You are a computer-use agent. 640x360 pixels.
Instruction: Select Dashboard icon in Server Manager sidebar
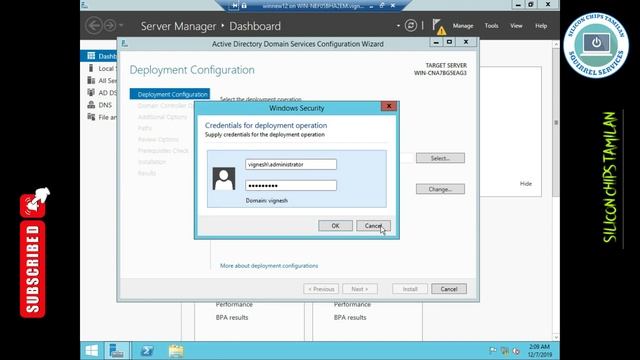pyautogui.click(x=91, y=56)
